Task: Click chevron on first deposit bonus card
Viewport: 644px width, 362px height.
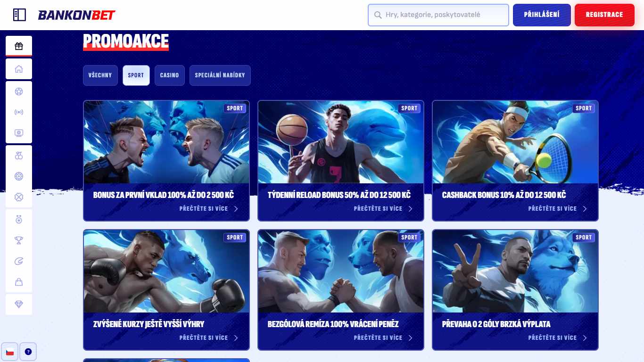Action: 236,209
